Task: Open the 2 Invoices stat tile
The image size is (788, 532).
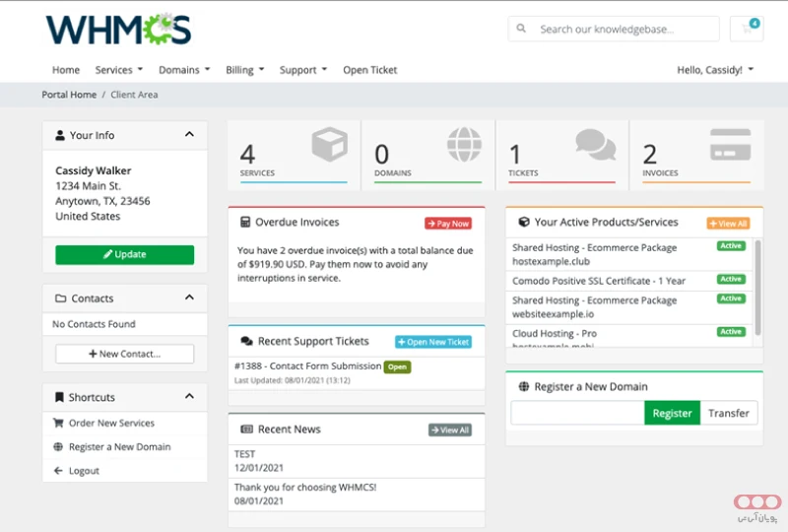Action: 696,155
